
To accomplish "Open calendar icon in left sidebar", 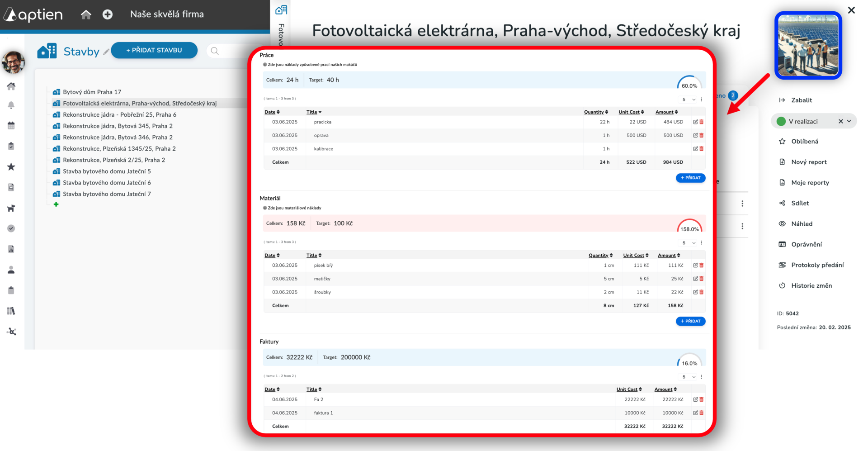I will [x=11, y=126].
